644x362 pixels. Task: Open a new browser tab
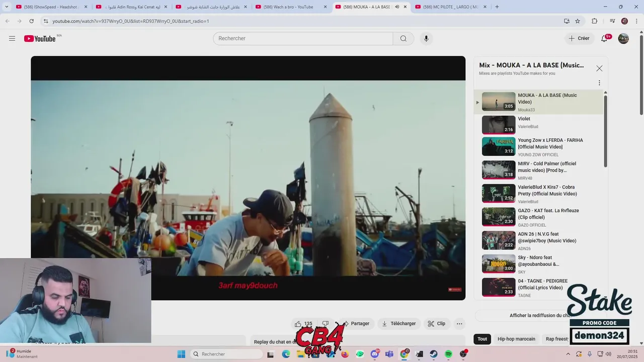(497, 7)
